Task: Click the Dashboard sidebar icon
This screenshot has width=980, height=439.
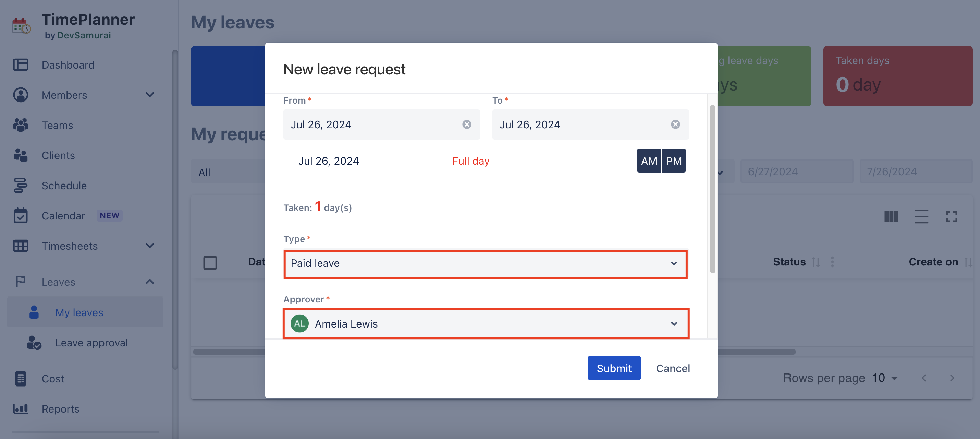Action: point(21,64)
